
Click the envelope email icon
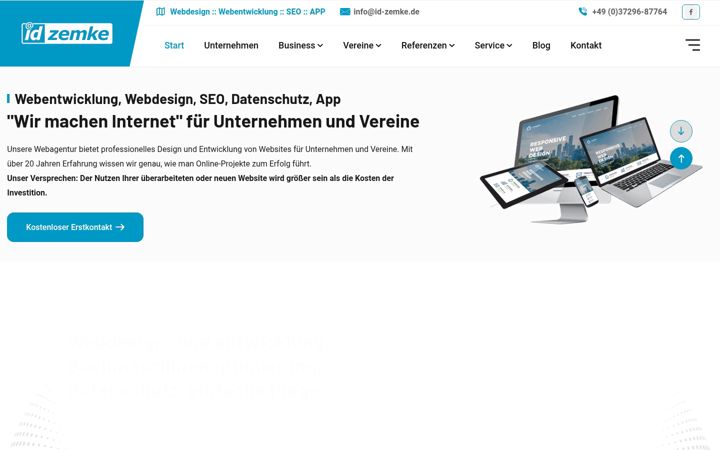tap(345, 12)
